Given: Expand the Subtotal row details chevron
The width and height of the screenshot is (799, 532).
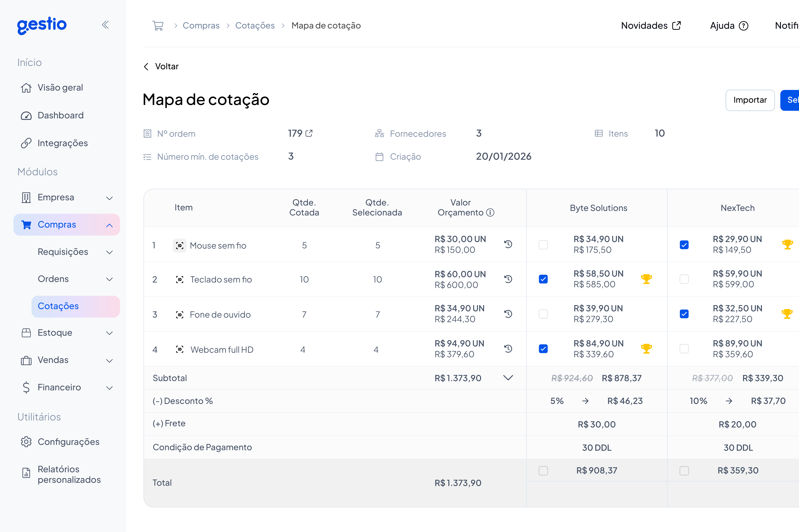Looking at the screenshot, I should click(x=508, y=378).
